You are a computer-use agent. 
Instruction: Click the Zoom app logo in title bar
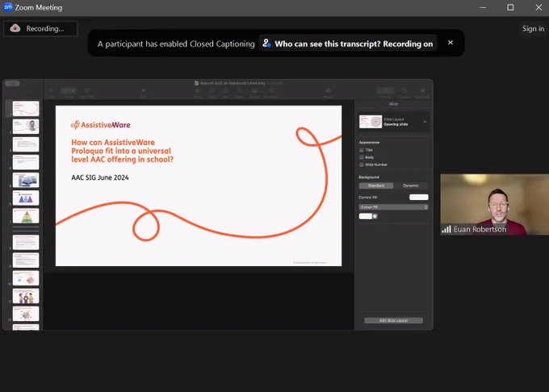tap(8, 7)
